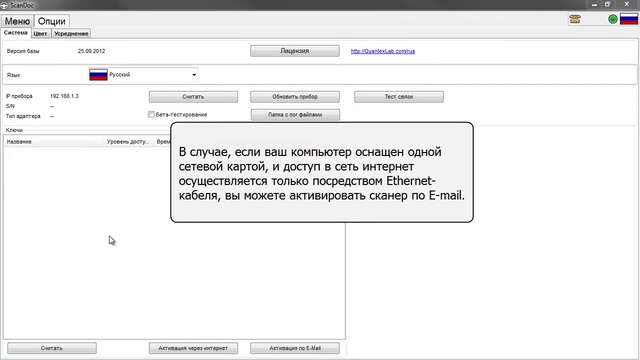This screenshot has width=640, height=360.
Task: Click the Тест связи button
Action: (399, 97)
